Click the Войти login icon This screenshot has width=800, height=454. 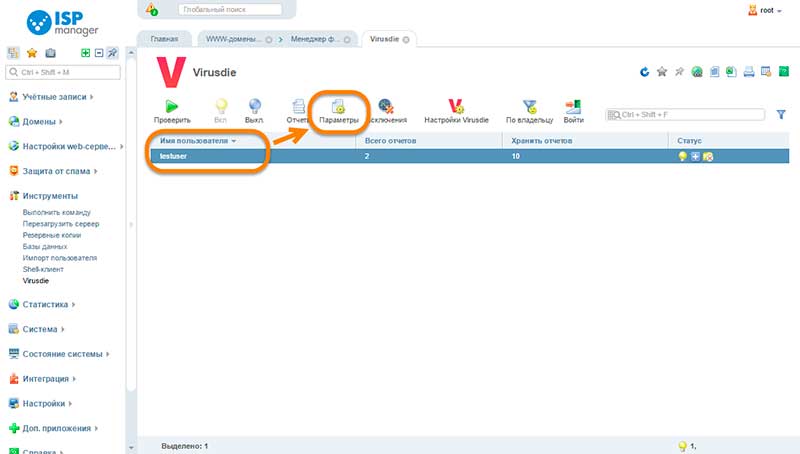(573, 107)
